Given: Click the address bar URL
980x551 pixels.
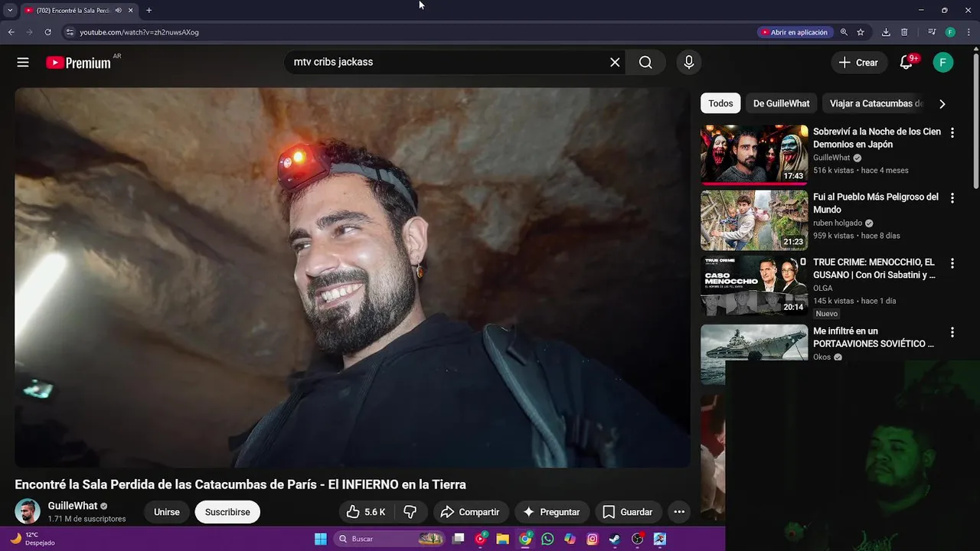Looking at the screenshot, I should coord(139,32).
